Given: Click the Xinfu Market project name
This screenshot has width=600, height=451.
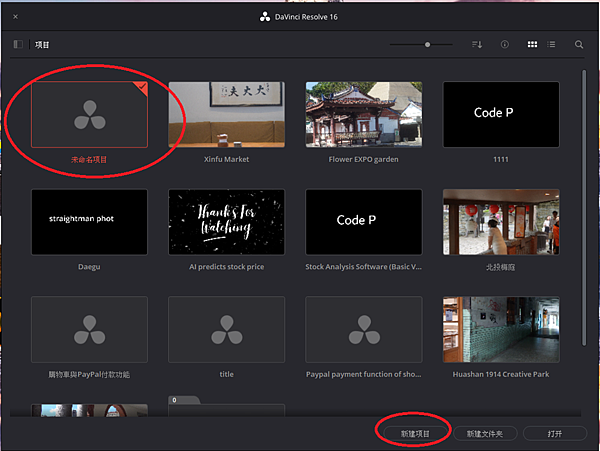Looking at the screenshot, I should (227, 159).
